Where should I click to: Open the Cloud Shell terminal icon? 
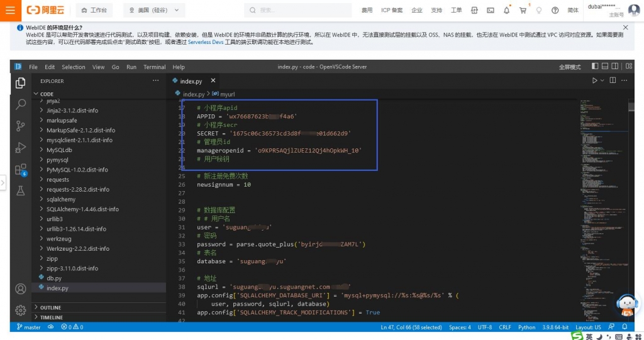(x=491, y=10)
